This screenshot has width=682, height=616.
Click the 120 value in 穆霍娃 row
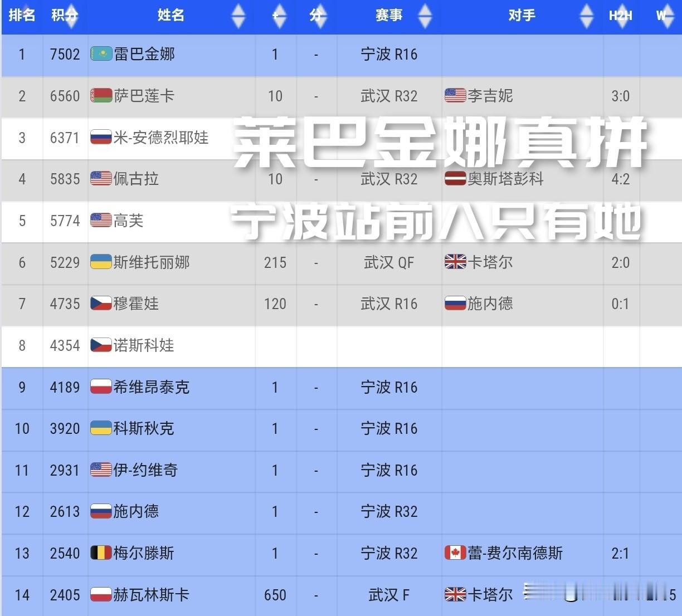pyautogui.click(x=275, y=304)
